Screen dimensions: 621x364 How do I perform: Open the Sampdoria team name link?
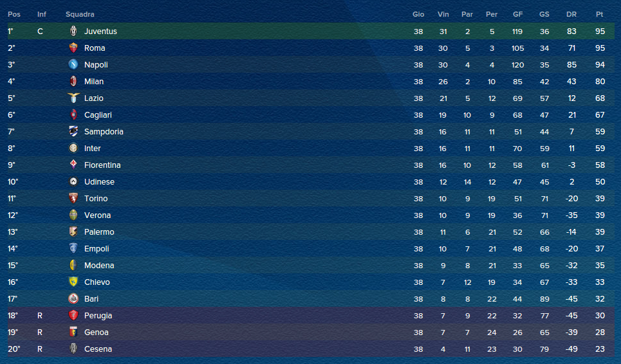pyautogui.click(x=104, y=131)
